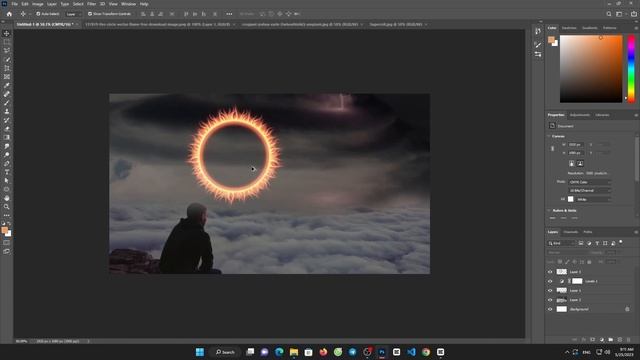Click the Search button on Windows taskbar
The image size is (640, 360).
coord(225,352)
